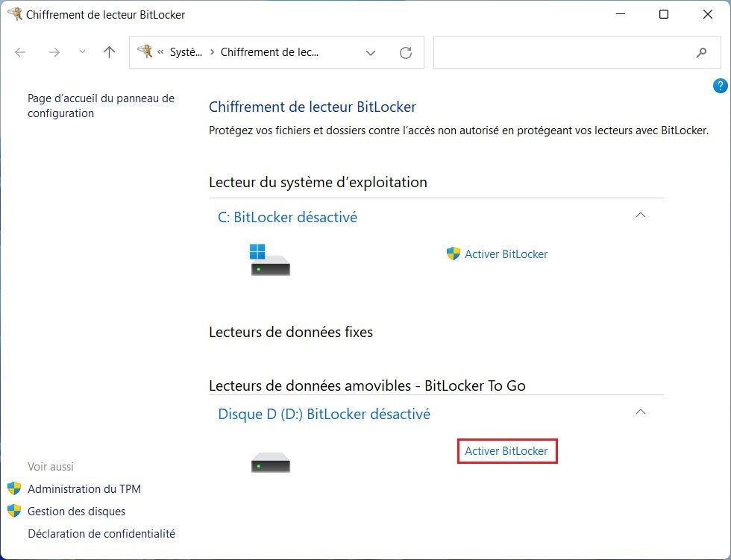The height and width of the screenshot is (560, 731).
Task: Click the Systè... breadcrumb in address bar
Action: tap(186, 53)
